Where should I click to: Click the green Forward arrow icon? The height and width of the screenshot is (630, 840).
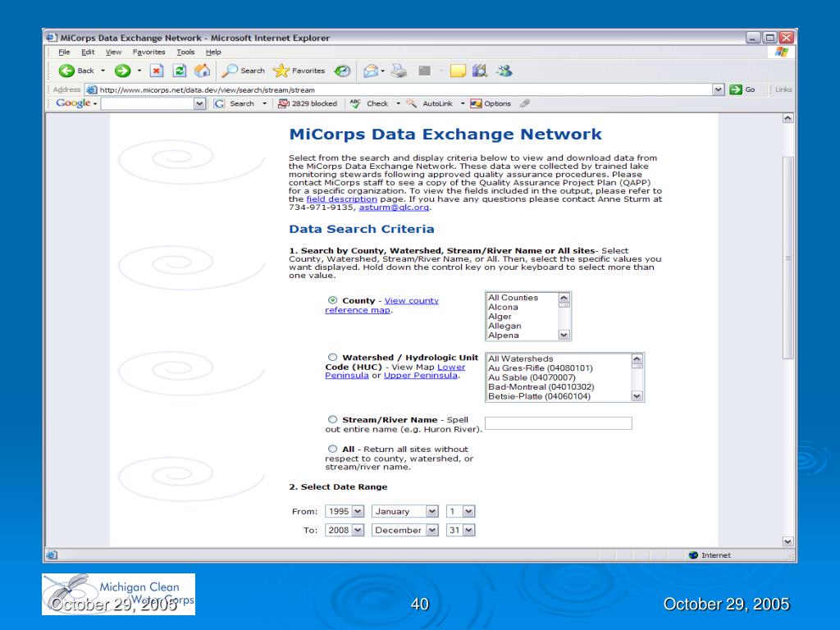coord(123,71)
